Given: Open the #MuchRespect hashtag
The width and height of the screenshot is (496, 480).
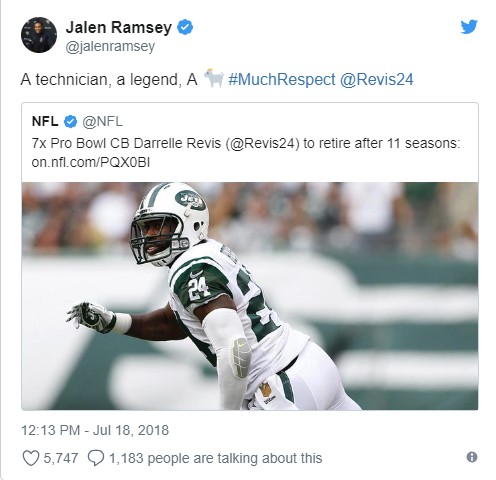Looking at the screenshot, I should click(282, 80).
